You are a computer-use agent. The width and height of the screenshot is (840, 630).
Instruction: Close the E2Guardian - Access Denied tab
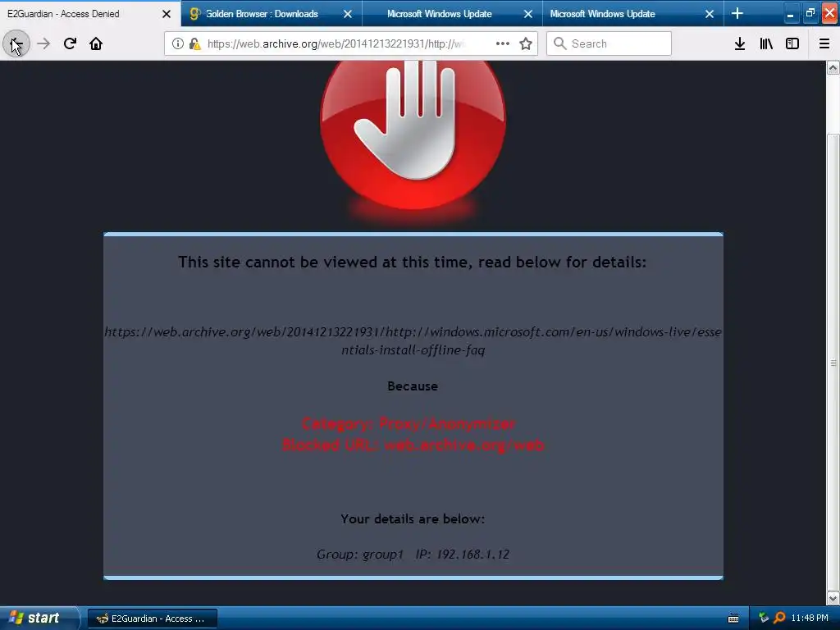pyautogui.click(x=167, y=14)
